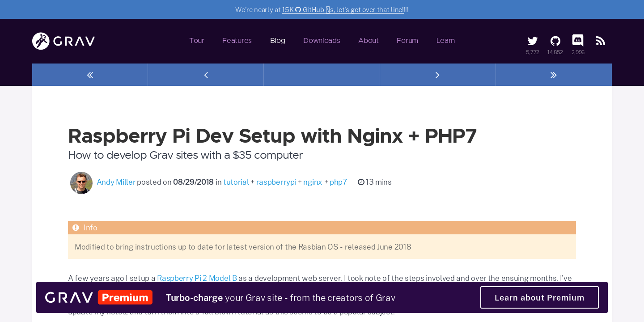Open the Twitter icon link

[532, 41]
